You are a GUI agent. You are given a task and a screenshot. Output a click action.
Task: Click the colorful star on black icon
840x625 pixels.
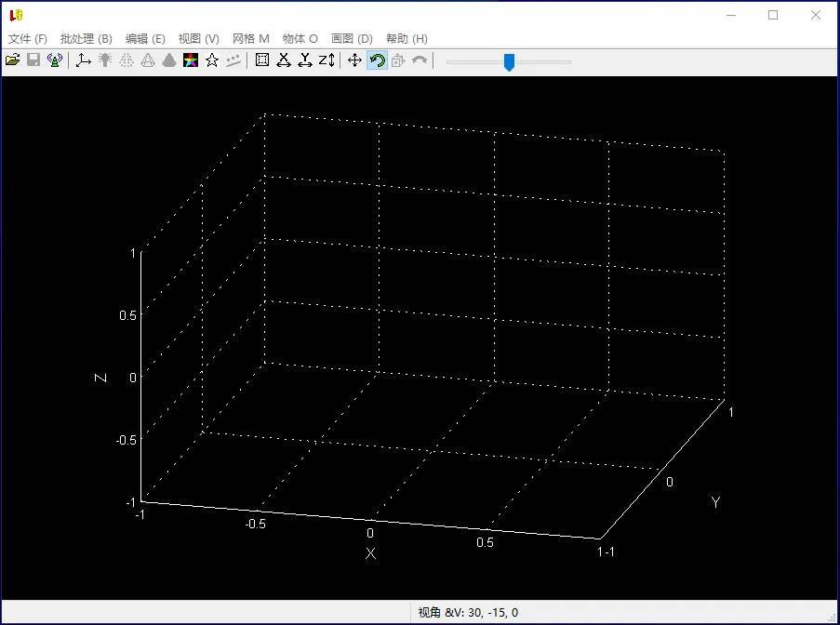(191, 60)
